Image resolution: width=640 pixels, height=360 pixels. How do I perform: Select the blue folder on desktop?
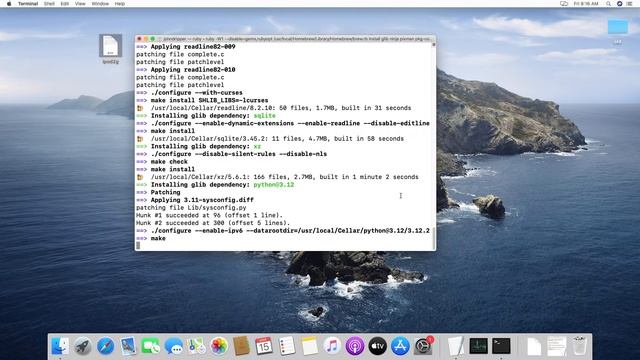618,27
